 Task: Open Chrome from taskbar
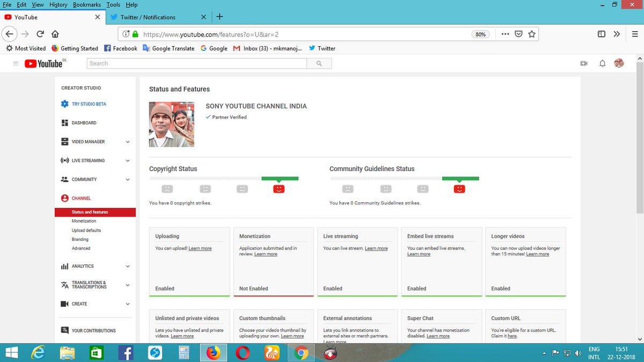[301, 353]
